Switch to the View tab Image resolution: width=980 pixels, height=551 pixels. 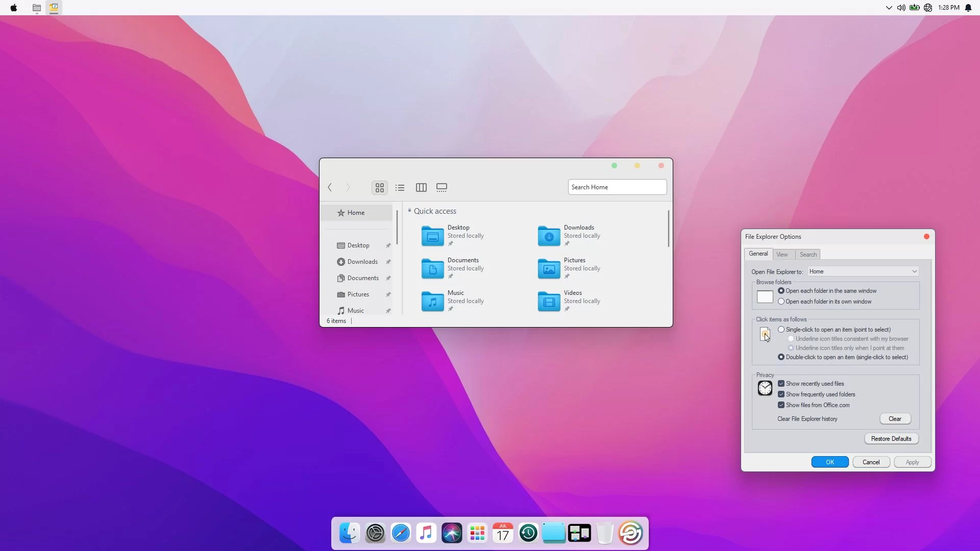pyautogui.click(x=782, y=255)
